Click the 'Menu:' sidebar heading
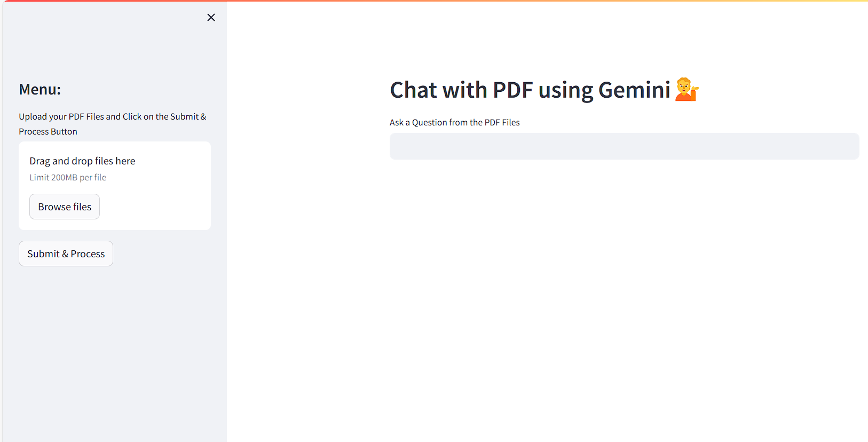 click(40, 89)
